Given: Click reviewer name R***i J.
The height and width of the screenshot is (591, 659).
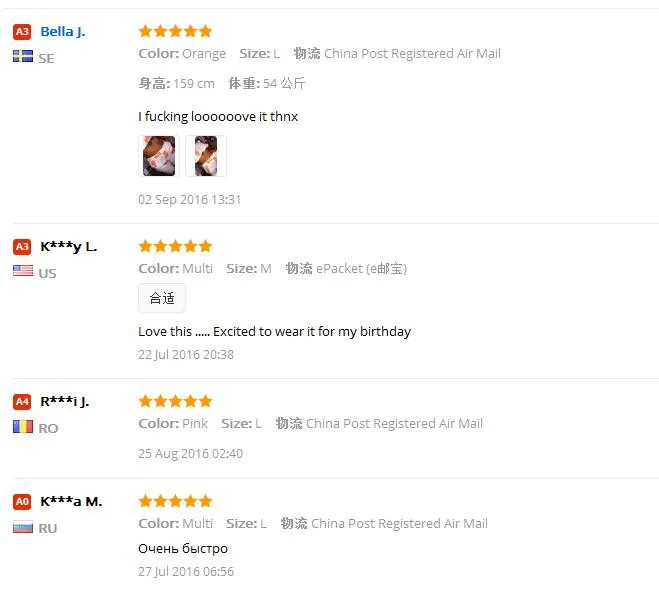Looking at the screenshot, I should 65,402.
